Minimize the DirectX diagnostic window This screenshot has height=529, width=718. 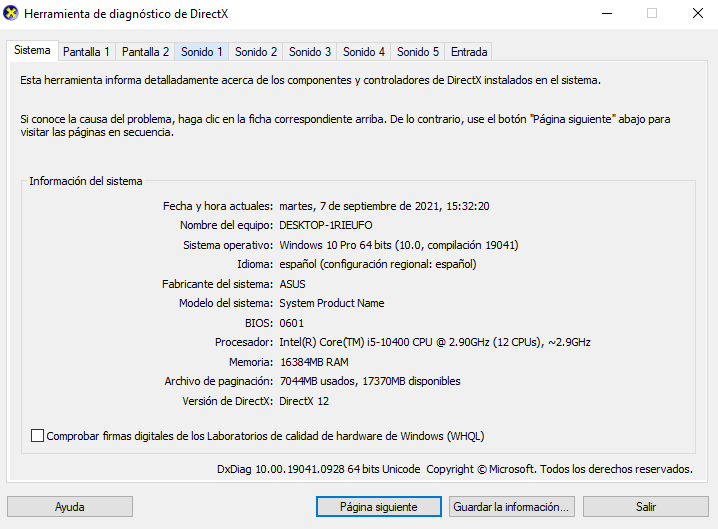[607, 13]
